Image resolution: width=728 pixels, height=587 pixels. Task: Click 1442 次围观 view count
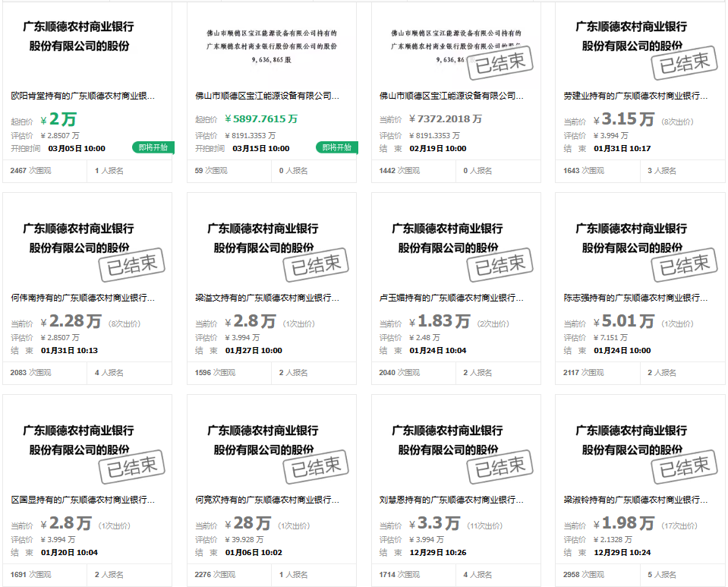(399, 171)
